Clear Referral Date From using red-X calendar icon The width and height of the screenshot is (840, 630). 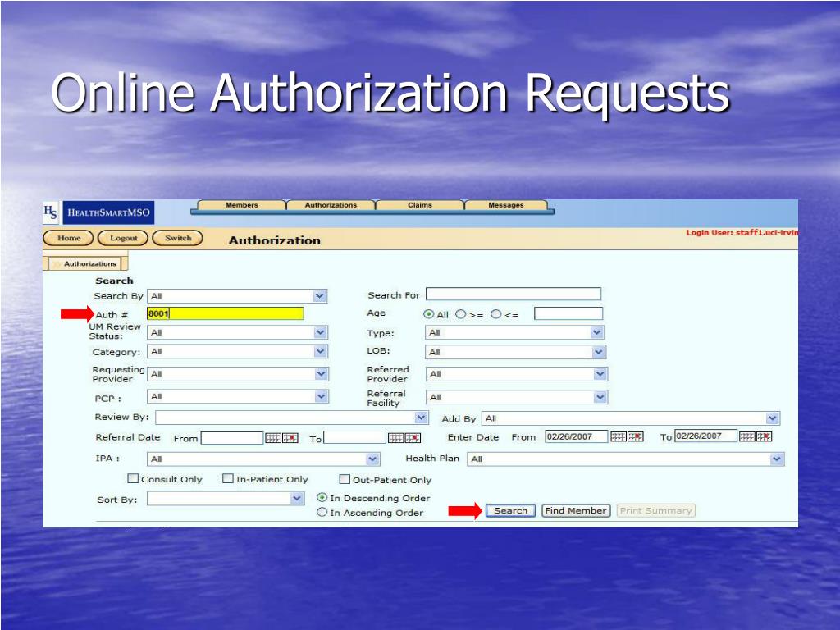pyautogui.click(x=290, y=438)
